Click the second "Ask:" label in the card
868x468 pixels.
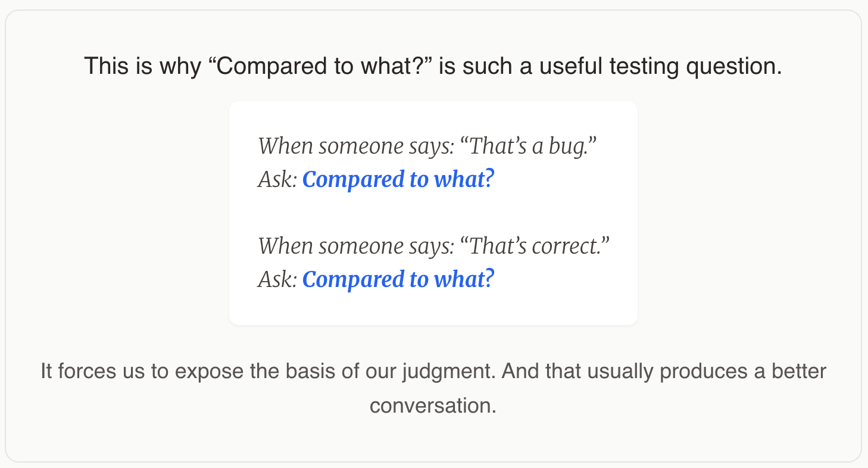[277, 279]
